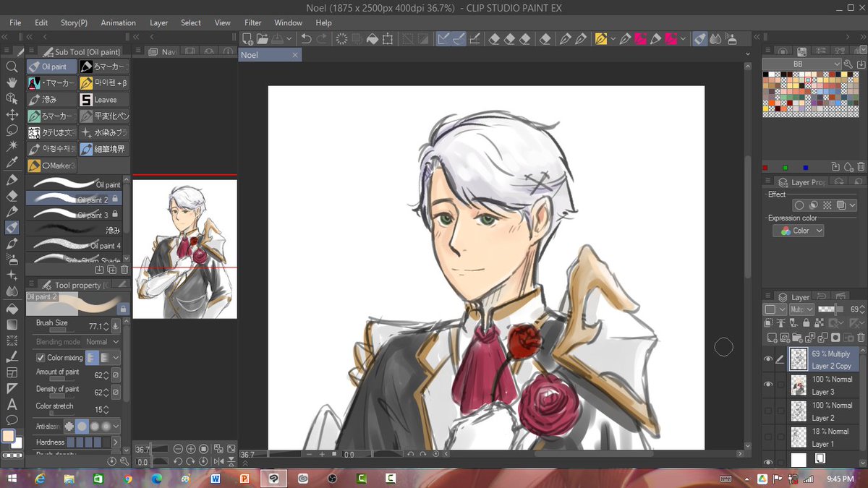This screenshot has width=868, height=488.
Task: Toggle eye of the Paper layer
Action: coord(768,461)
